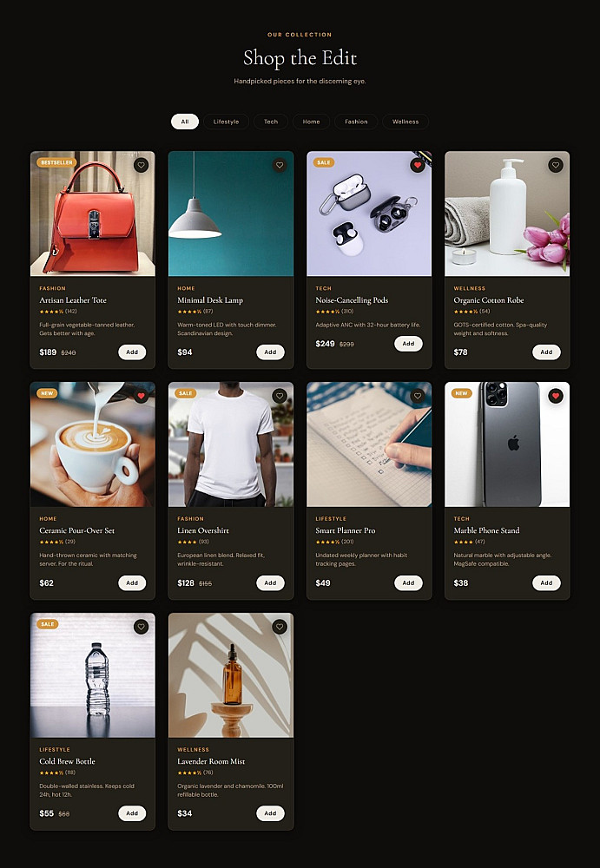Select the Wellness filter pill
This screenshot has width=600, height=868.
(405, 122)
